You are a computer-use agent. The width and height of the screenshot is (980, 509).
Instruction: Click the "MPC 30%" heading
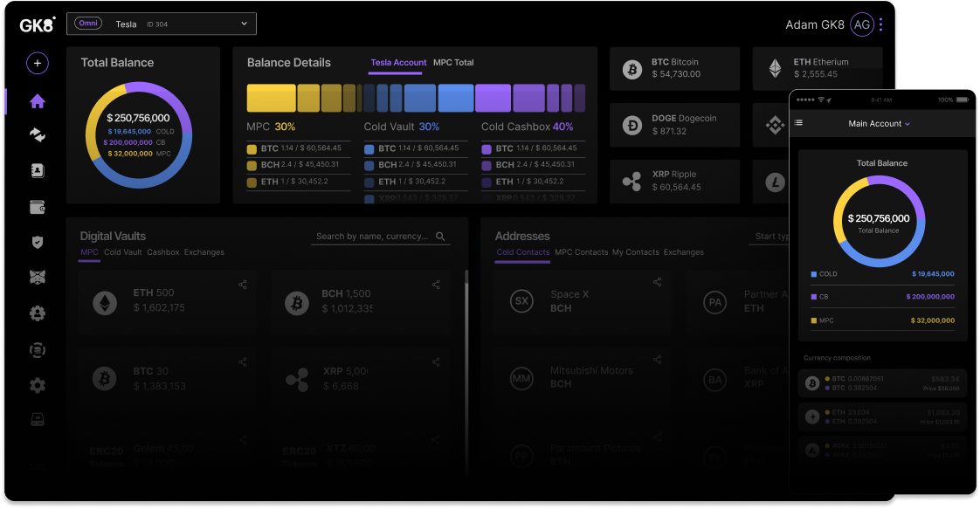pos(271,127)
